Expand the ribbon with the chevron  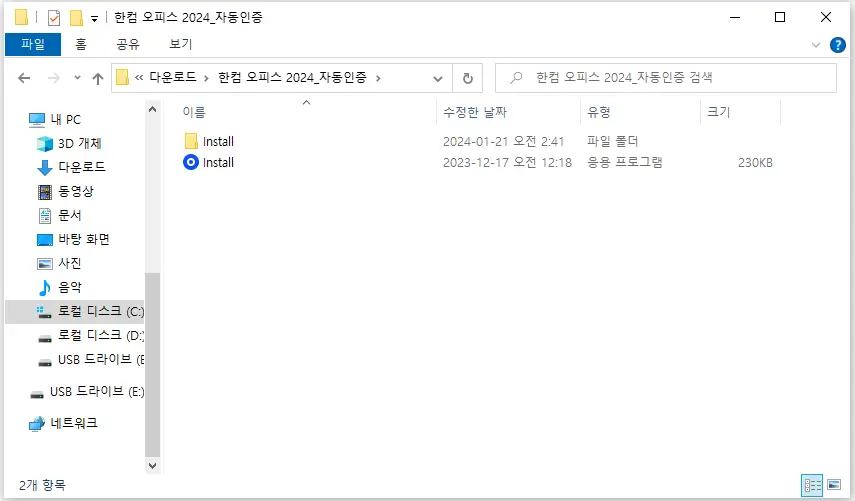coord(816,45)
